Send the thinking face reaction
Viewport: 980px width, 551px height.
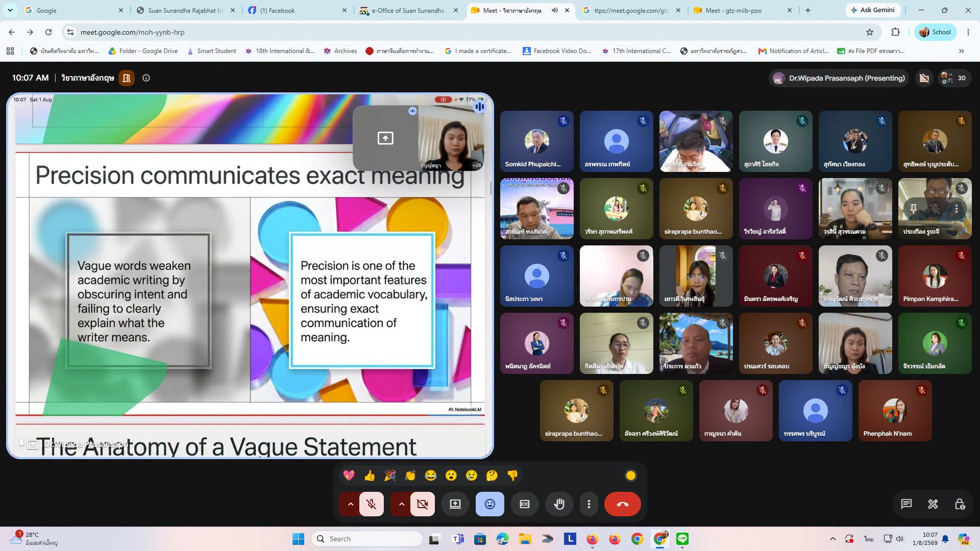tap(492, 475)
